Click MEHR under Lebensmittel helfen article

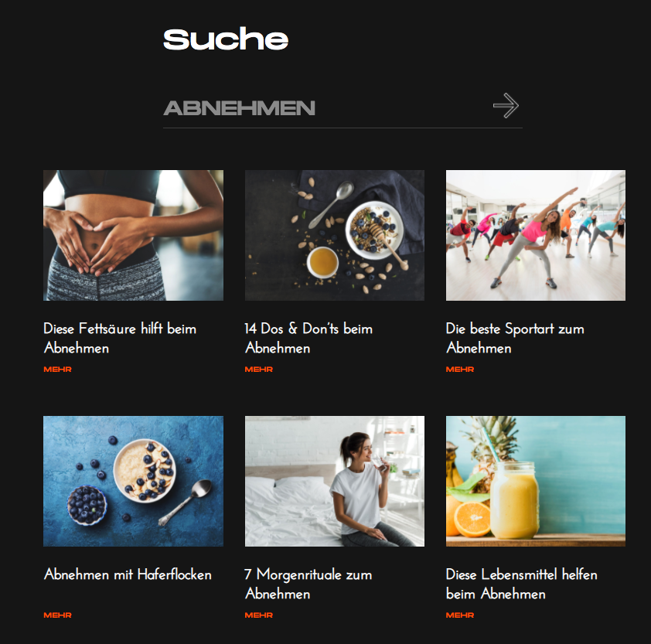tap(460, 615)
